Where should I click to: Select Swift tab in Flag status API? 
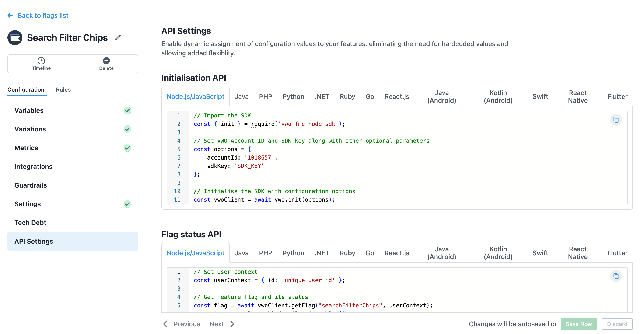(x=540, y=253)
